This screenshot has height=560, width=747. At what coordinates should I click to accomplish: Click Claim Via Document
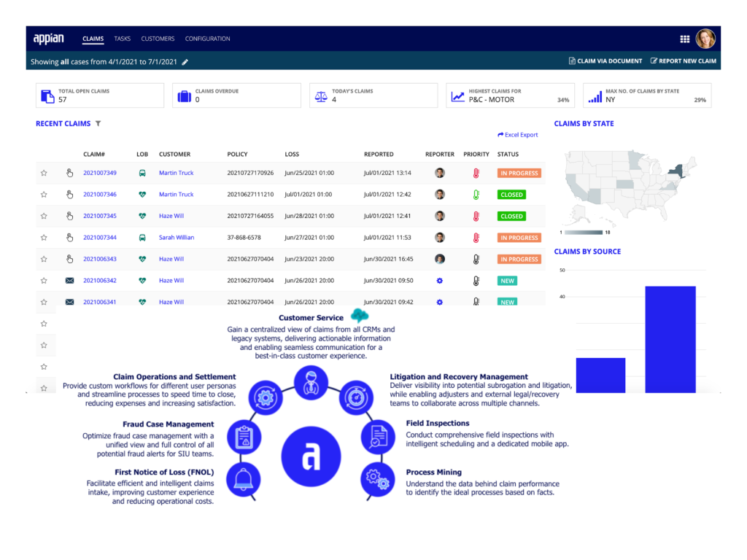[x=605, y=61]
